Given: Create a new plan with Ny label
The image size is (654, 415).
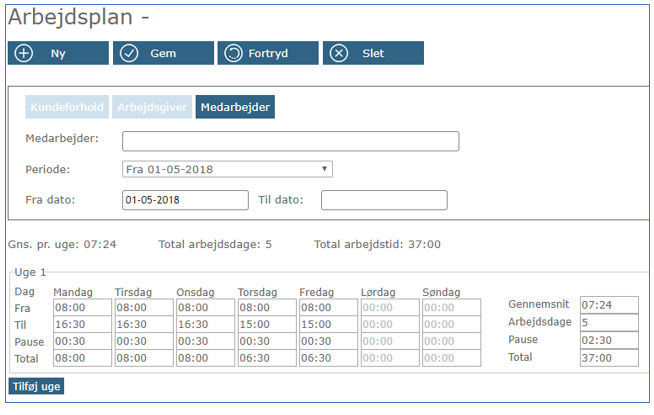Looking at the screenshot, I should click(x=58, y=53).
